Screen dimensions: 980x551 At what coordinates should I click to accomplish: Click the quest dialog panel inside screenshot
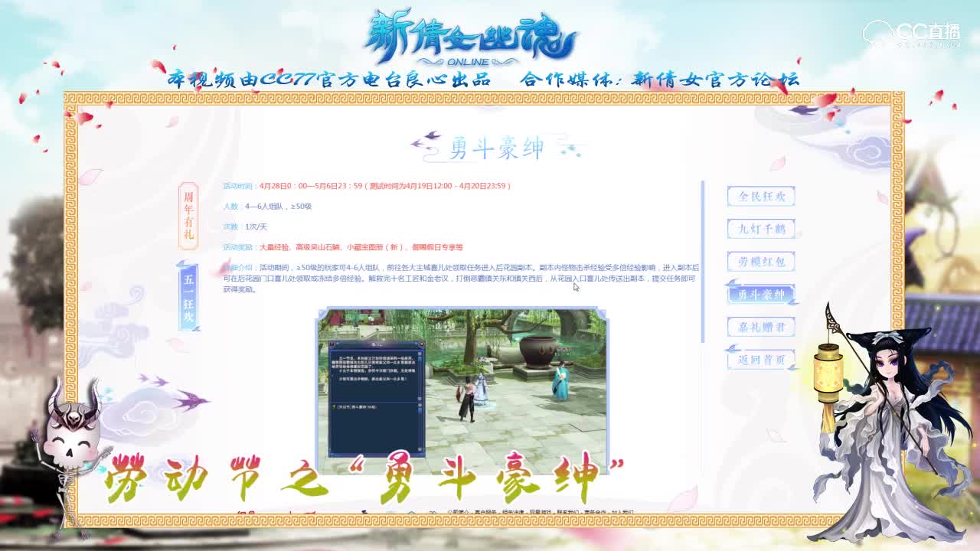tap(376, 399)
